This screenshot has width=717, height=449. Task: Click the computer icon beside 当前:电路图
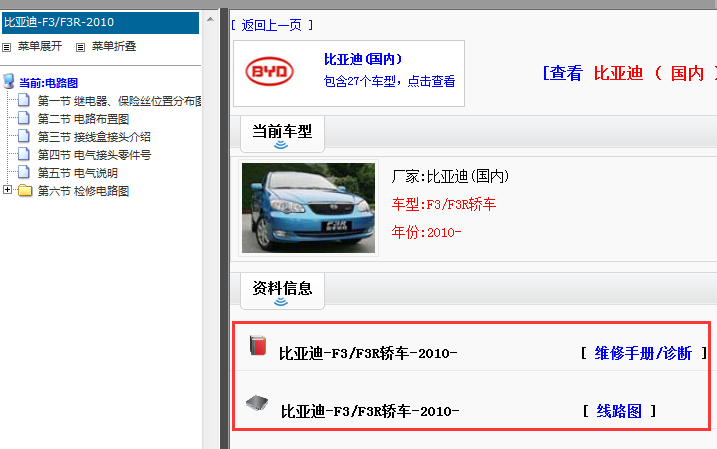coord(9,81)
